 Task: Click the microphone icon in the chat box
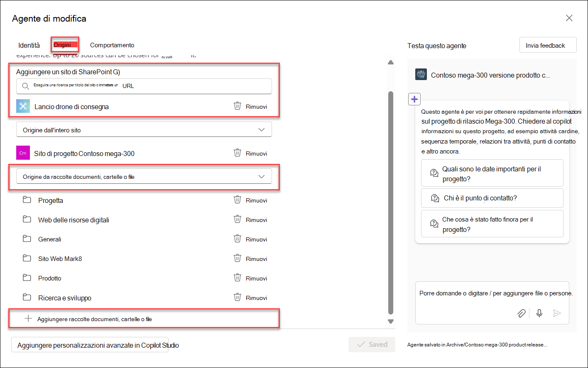pos(539,313)
